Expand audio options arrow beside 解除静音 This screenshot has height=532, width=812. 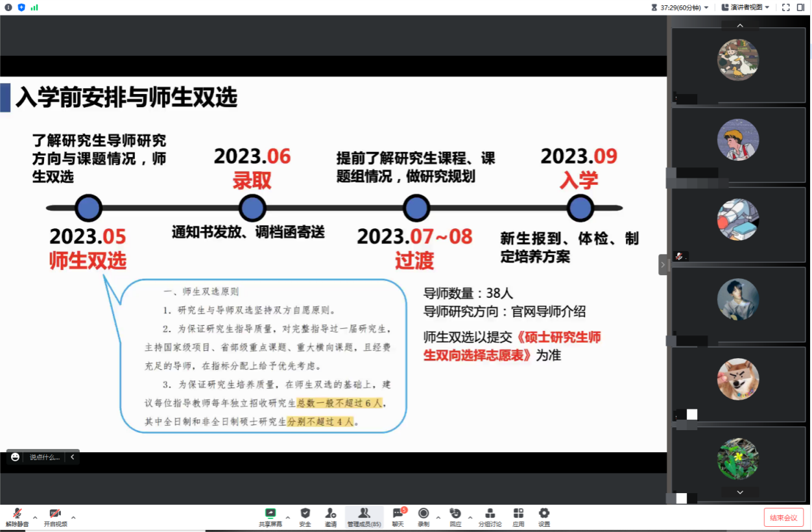tap(35, 517)
